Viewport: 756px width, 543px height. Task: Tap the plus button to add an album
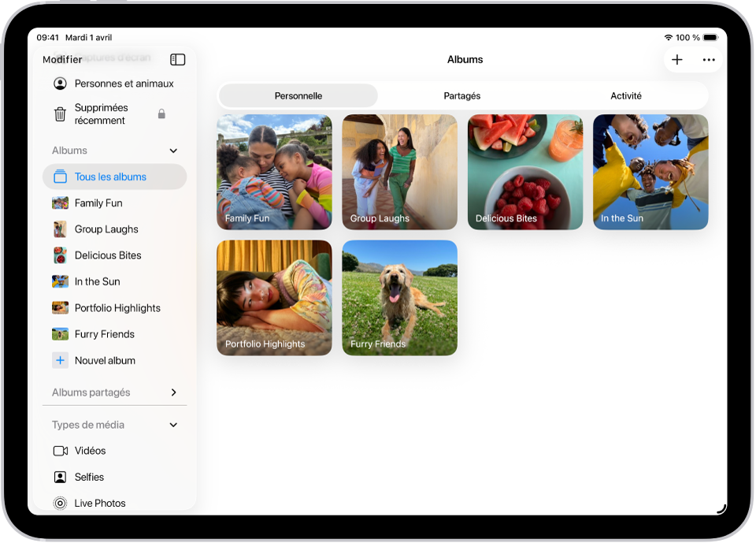(x=677, y=59)
